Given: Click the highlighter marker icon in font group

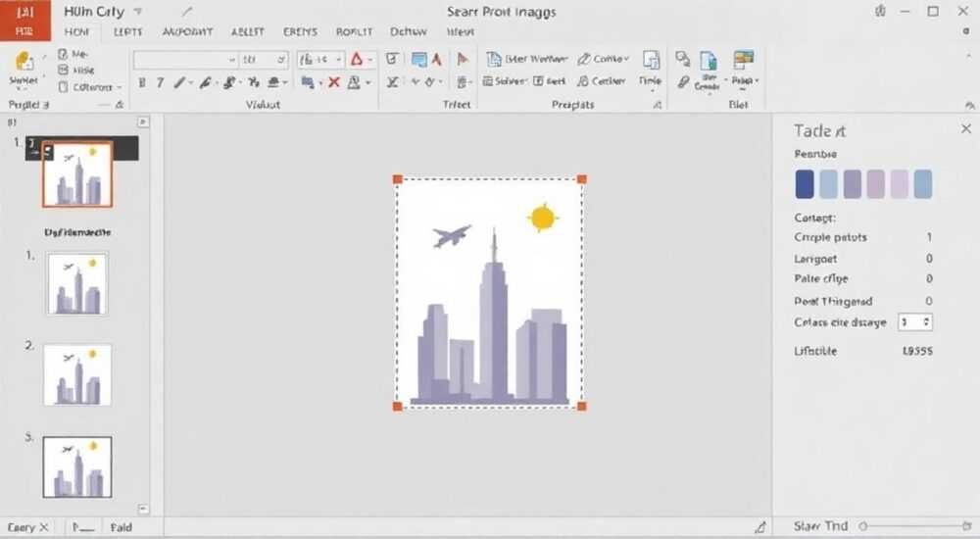Looking at the screenshot, I should click(206, 82).
